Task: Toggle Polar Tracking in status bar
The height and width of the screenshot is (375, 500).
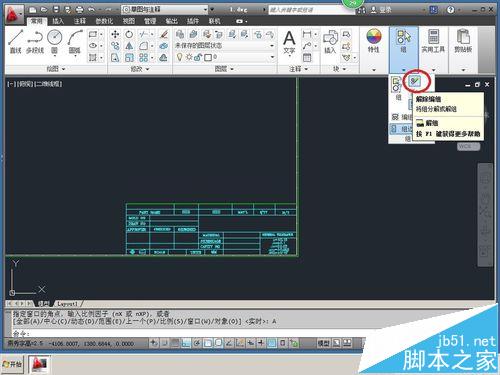Action: [x=197, y=343]
